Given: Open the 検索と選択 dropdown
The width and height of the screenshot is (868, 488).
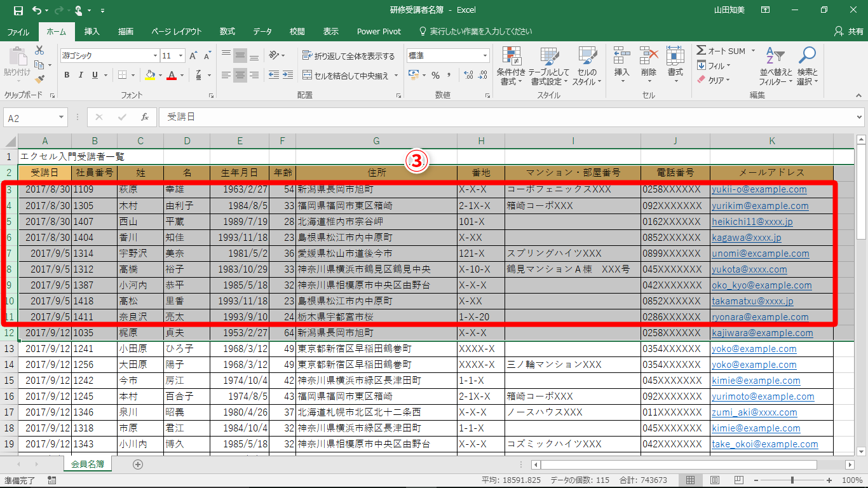Looking at the screenshot, I should 807,67.
